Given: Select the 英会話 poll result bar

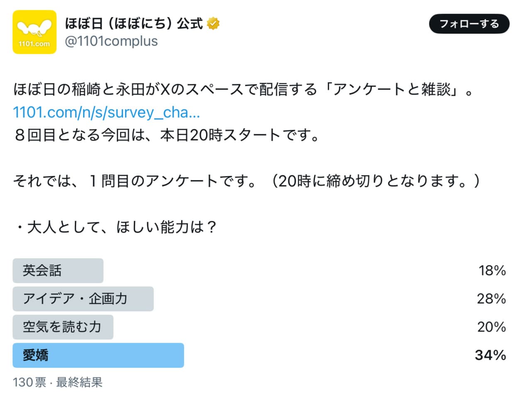Looking at the screenshot, I should tap(58, 271).
